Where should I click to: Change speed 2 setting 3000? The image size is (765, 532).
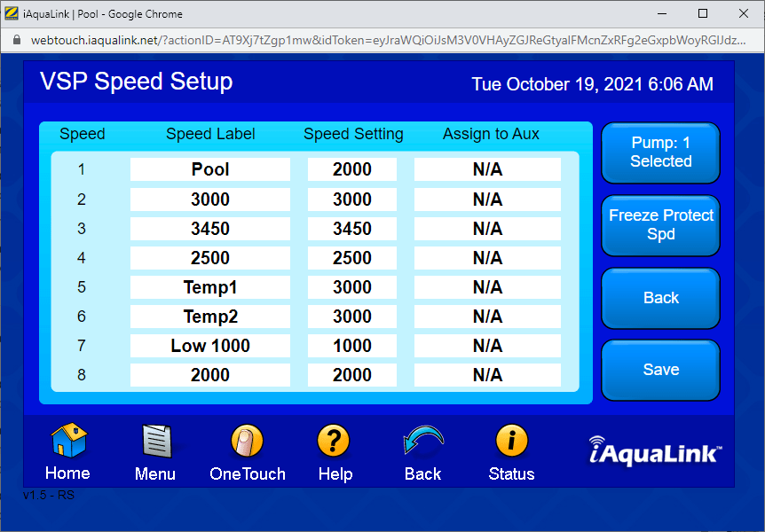[352, 199]
